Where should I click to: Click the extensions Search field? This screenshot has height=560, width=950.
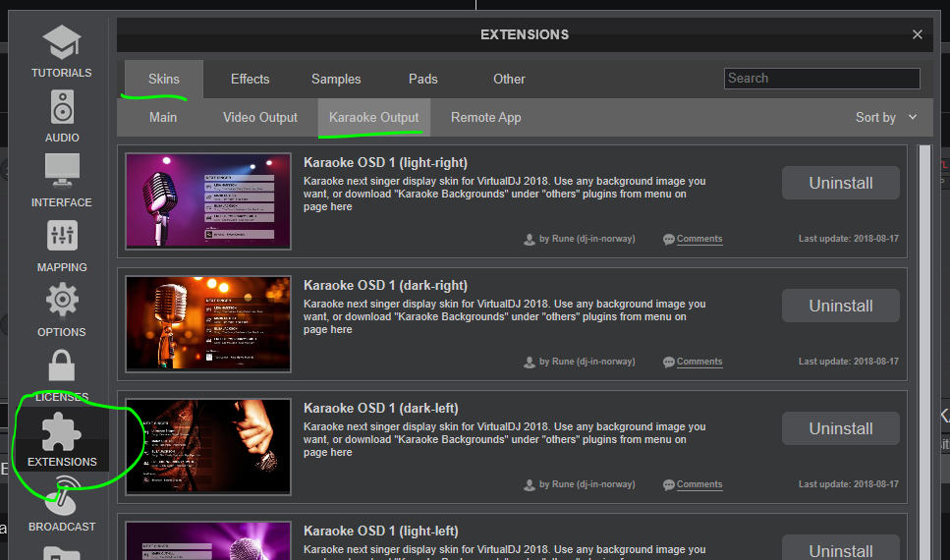[821, 79]
